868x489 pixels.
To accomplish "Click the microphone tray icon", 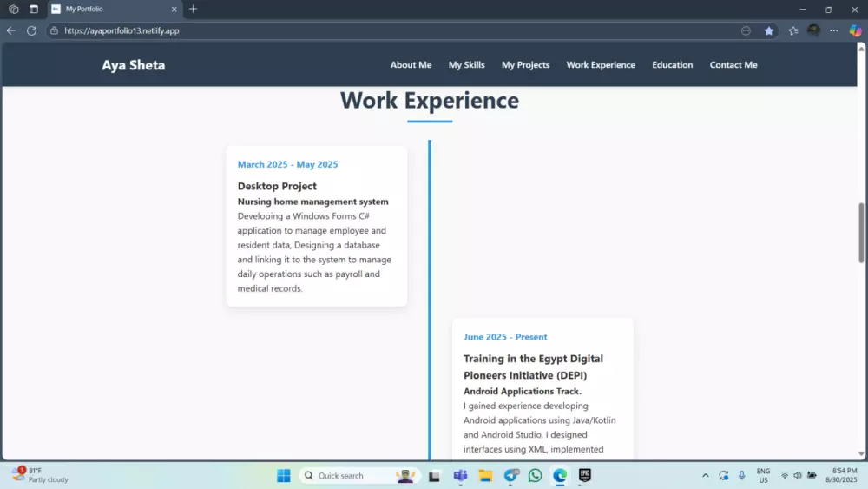I will (x=742, y=476).
